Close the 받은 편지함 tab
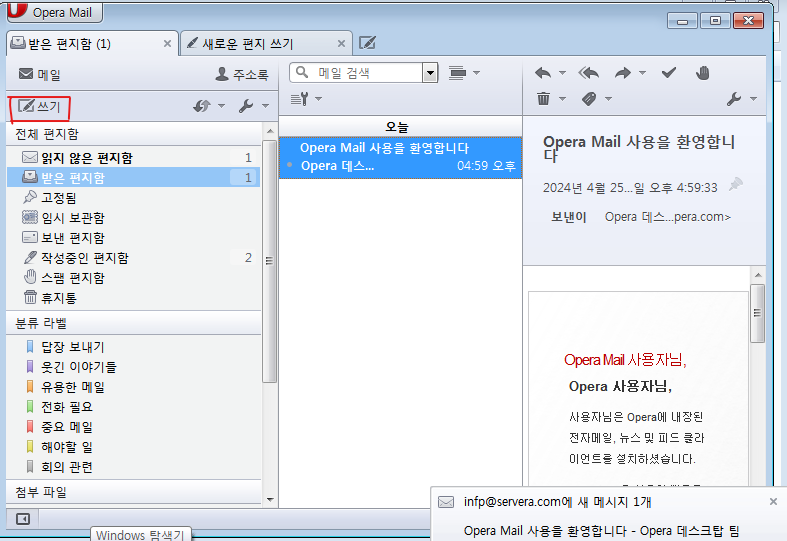The height and width of the screenshot is (541, 787). click(x=168, y=44)
